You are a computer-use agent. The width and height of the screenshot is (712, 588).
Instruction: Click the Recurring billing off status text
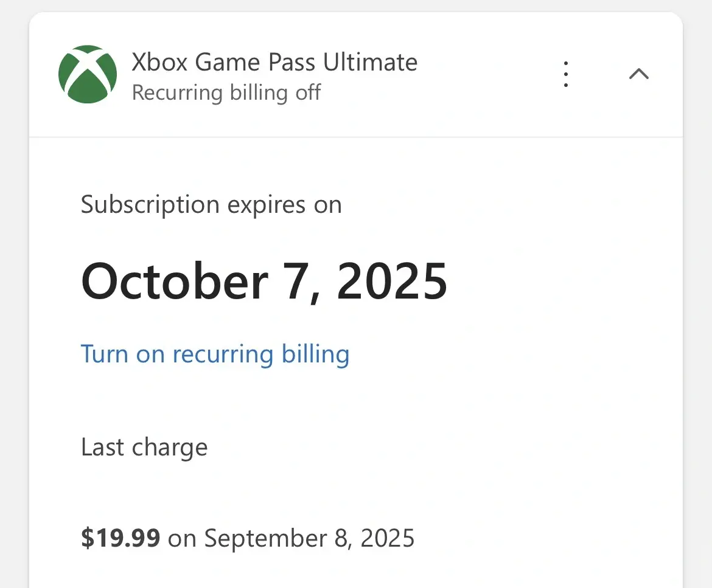(226, 93)
